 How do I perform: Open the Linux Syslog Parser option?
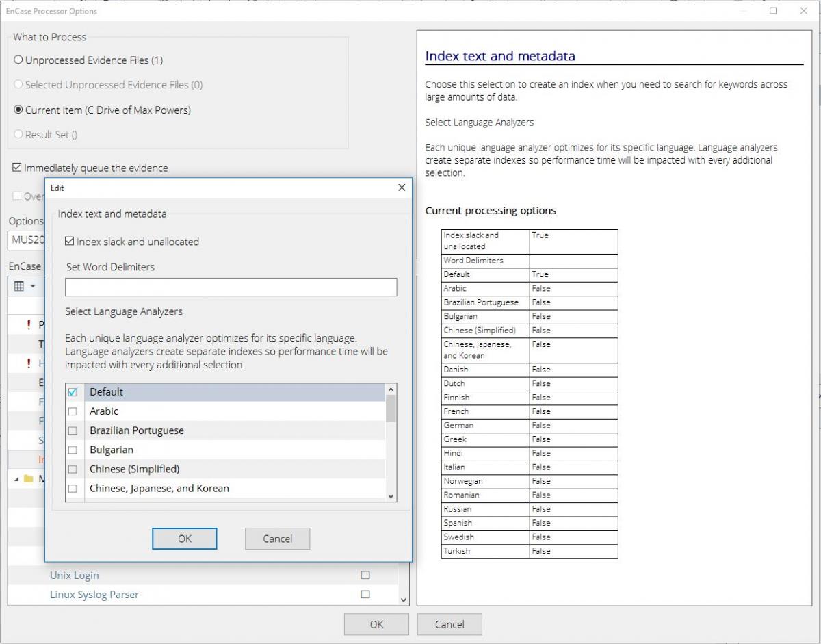click(94, 595)
